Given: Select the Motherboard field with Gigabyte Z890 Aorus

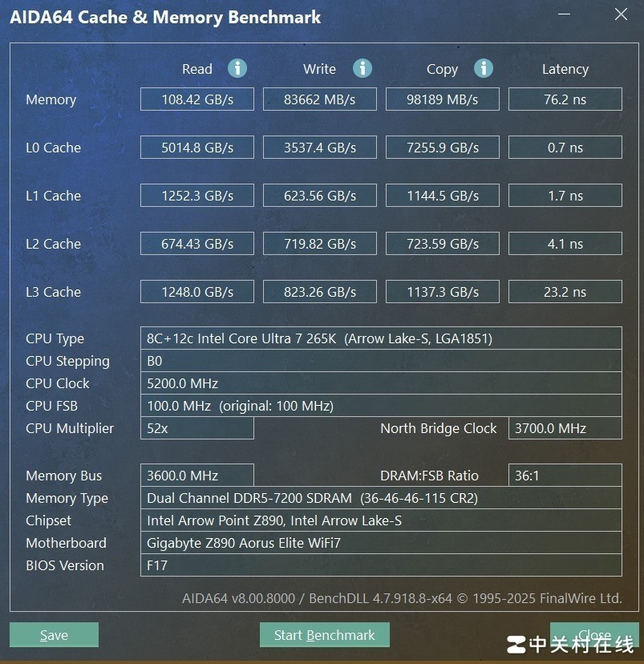Looking at the screenshot, I should [x=383, y=543].
